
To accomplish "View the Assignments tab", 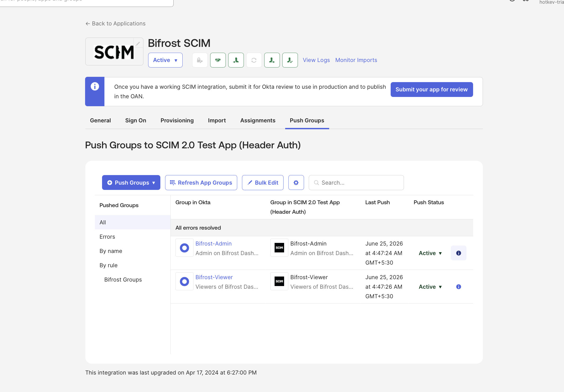I will click(x=258, y=121).
